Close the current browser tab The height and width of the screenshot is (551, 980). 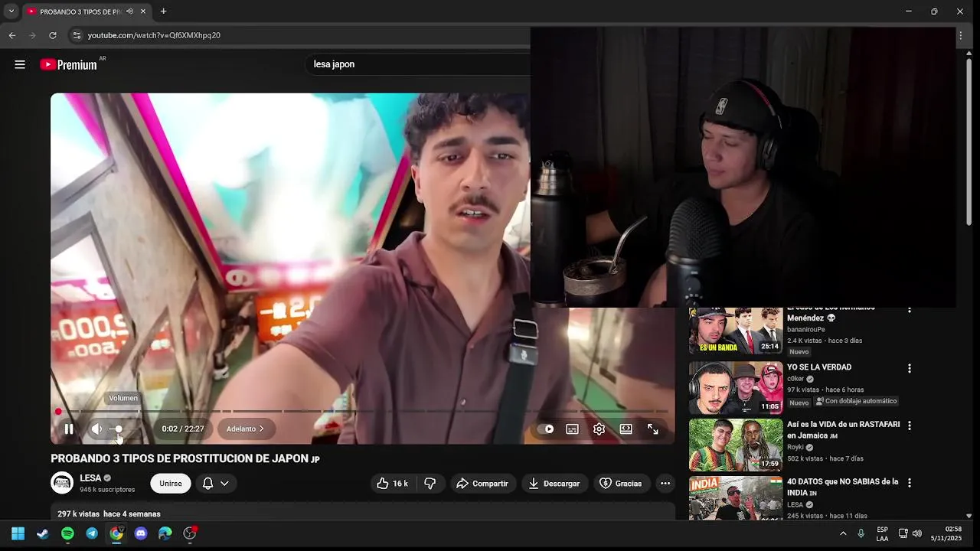(144, 11)
